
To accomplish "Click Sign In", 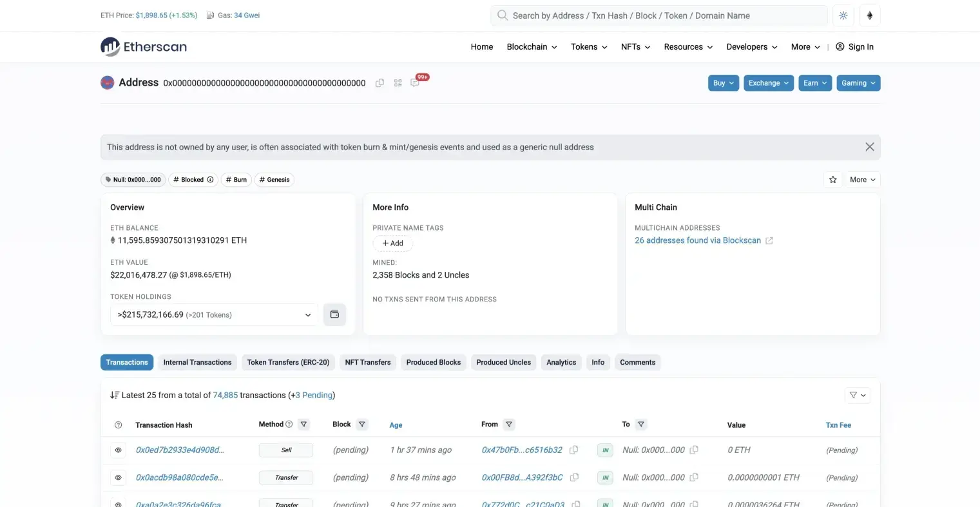I will [854, 47].
